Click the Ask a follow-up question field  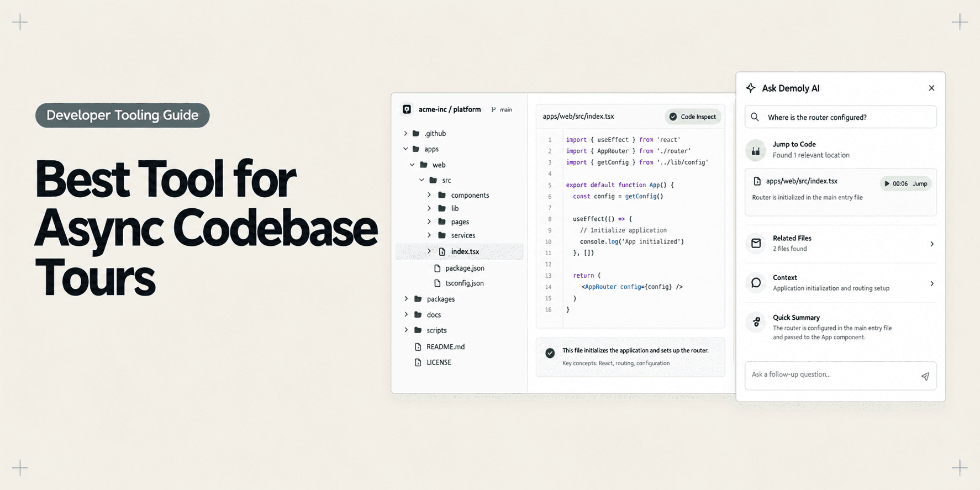click(x=841, y=376)
